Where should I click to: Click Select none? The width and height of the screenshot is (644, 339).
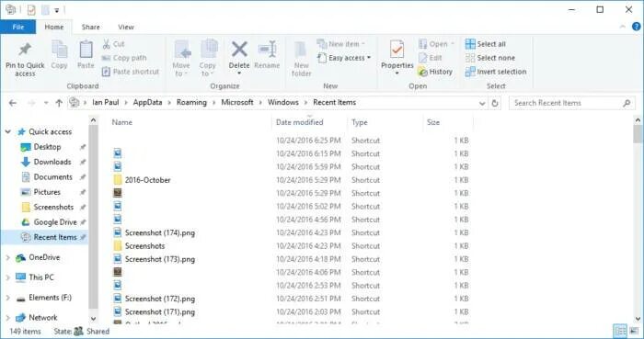pos(490,58)
